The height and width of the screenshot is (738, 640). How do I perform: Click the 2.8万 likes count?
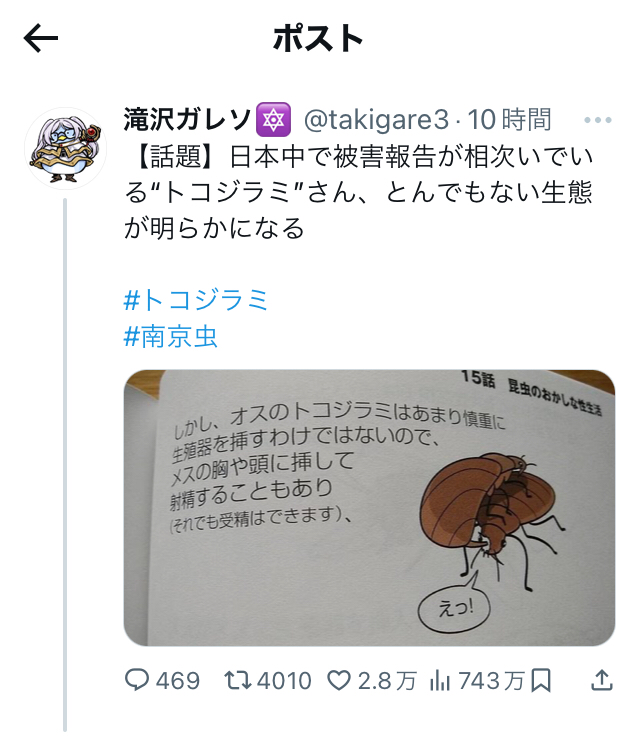pos(387,681)
